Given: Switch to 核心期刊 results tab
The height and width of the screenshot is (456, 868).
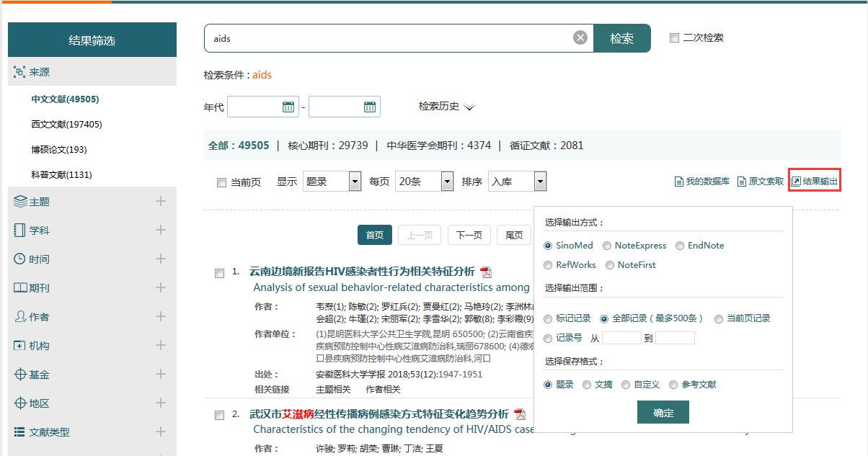Looking at the screenshot, I should tap(327, 146).
